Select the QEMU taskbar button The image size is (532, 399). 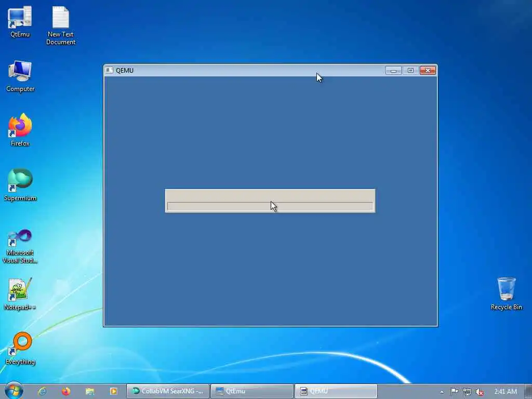tap(336, 391)
